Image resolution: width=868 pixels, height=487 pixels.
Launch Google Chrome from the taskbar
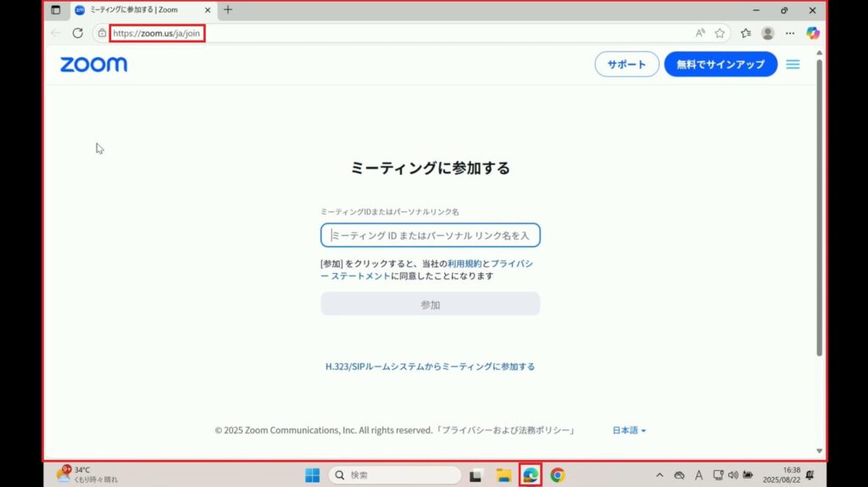557,475
